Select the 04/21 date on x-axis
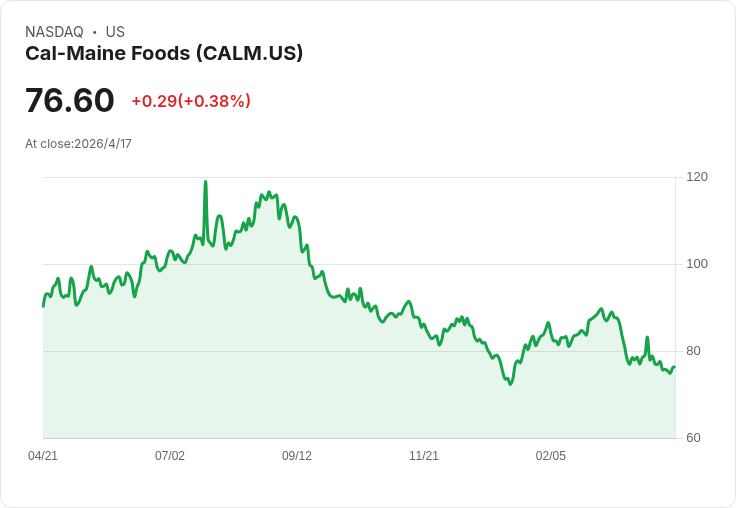 click(x=43, y=456)
